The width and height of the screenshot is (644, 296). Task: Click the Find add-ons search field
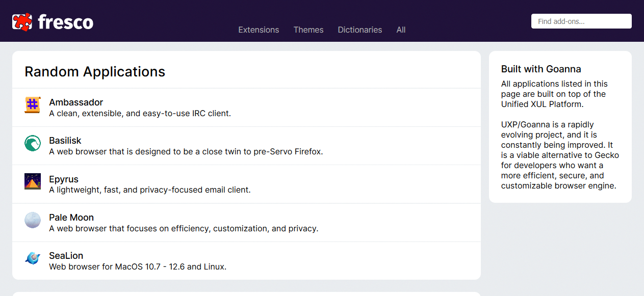[581, 21]
